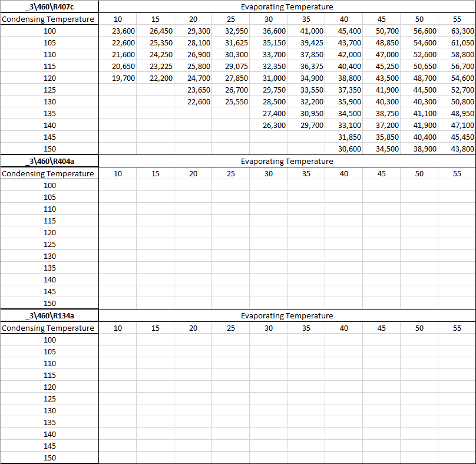The height and width of the screenshot is (464, 476).
Task: Click the 43,800 cell
Action: click(x=457, y=149)
